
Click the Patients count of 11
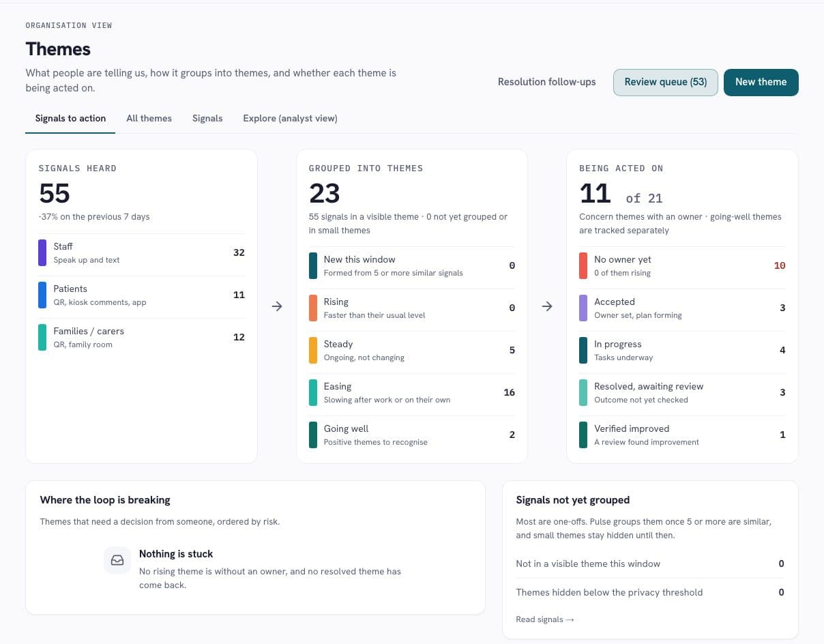(239, 295)
